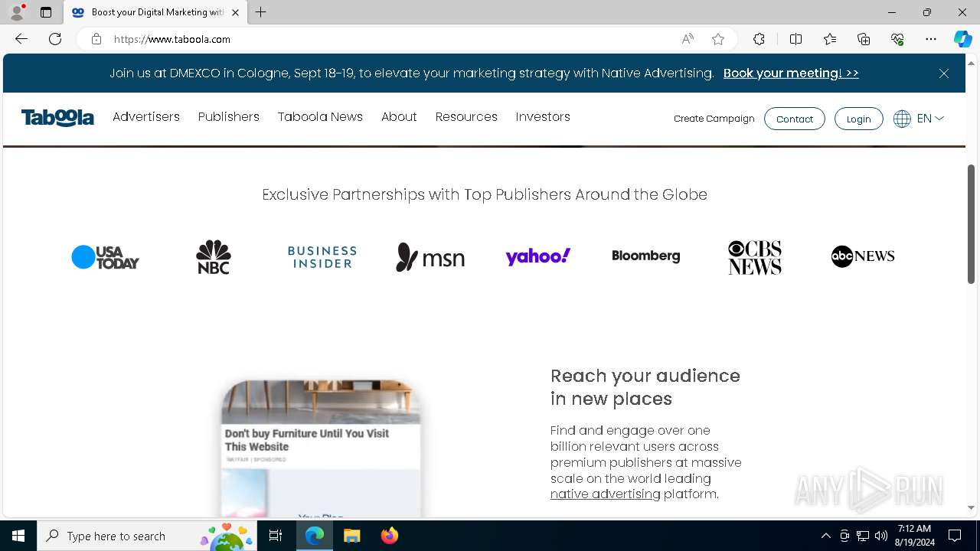980x551 pixels.
Task: Click the Business Insider logo
Action: pos(322,257)
